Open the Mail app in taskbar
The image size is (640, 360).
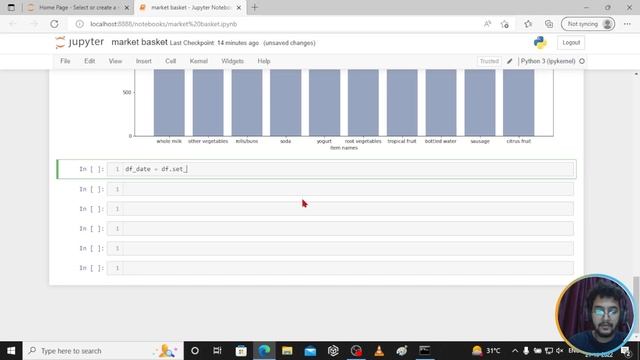pyautogui.click(x=310, y=351)
